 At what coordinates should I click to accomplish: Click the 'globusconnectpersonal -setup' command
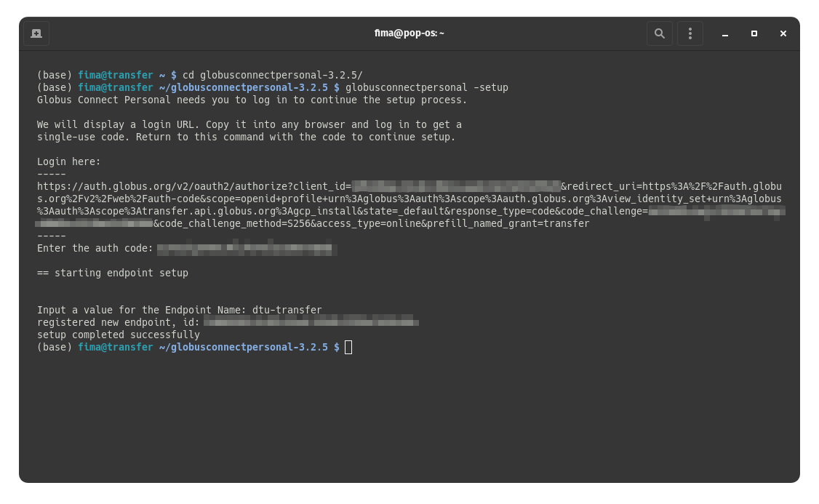pyautogui.click(x=426, y=88)
